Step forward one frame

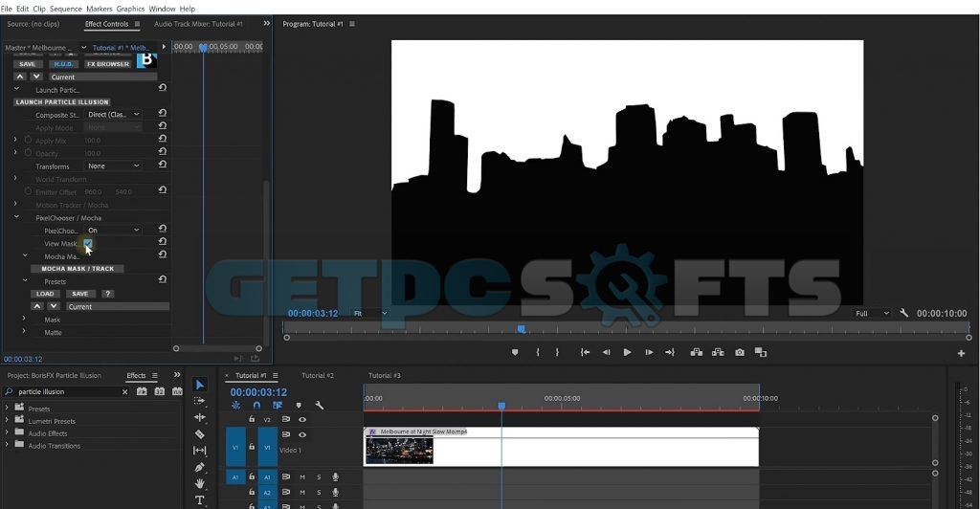tap(649, 353)
